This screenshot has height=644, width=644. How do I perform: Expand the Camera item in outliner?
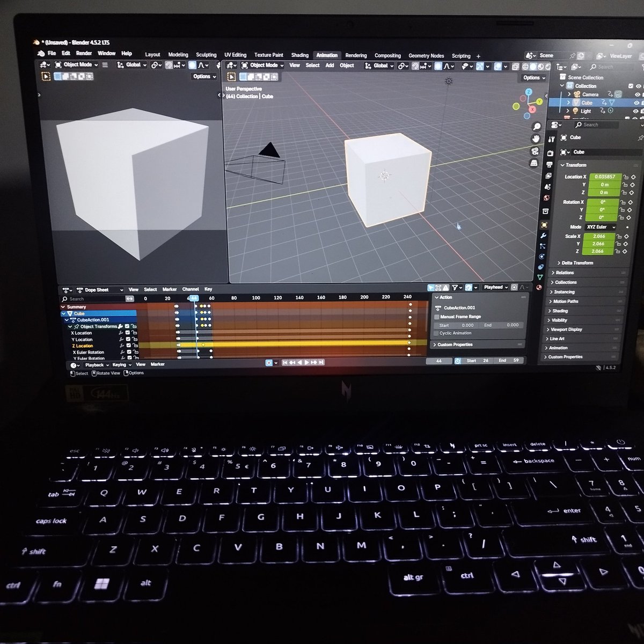tap(569, 94)
